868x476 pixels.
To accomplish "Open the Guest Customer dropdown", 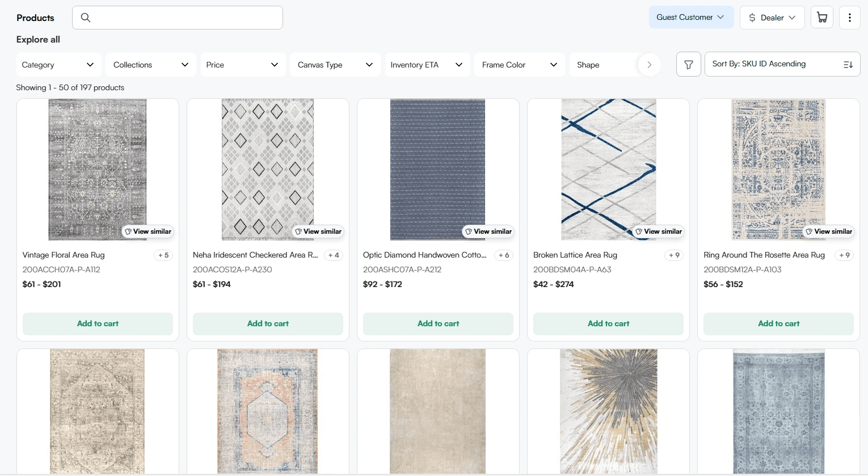I will (691, 17).
